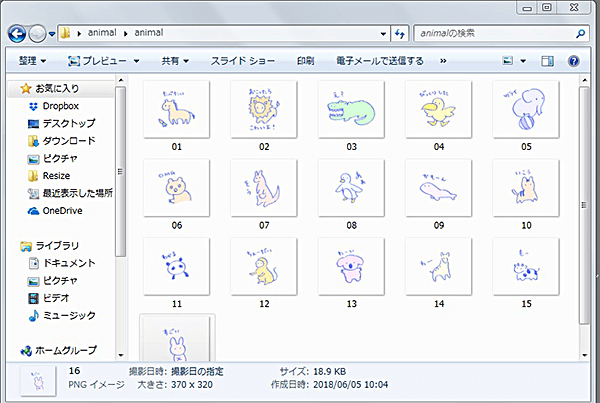Select image 10 thumbnail
Viewport: 600px width, 403px height.
(x=526, y=188)
